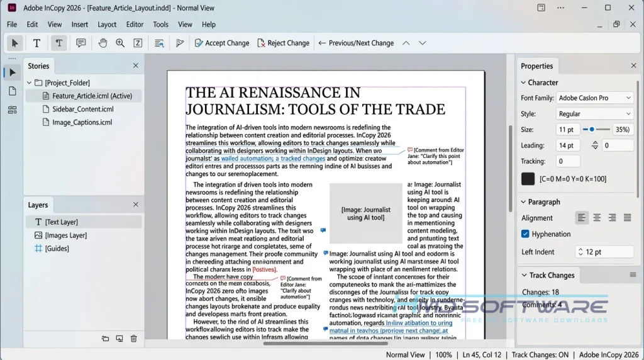The image size is (644, 360).
Task: Click the Leading stepper arrows icon
Action: [595, 145]
